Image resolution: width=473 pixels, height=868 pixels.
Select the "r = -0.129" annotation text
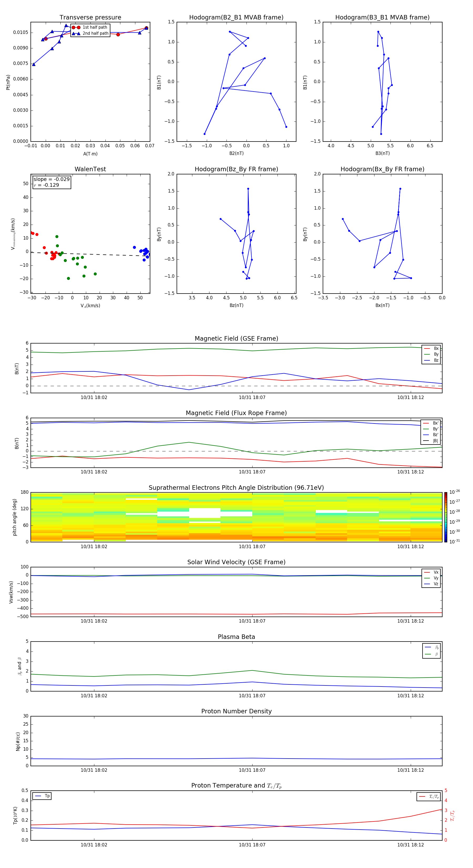47,185
